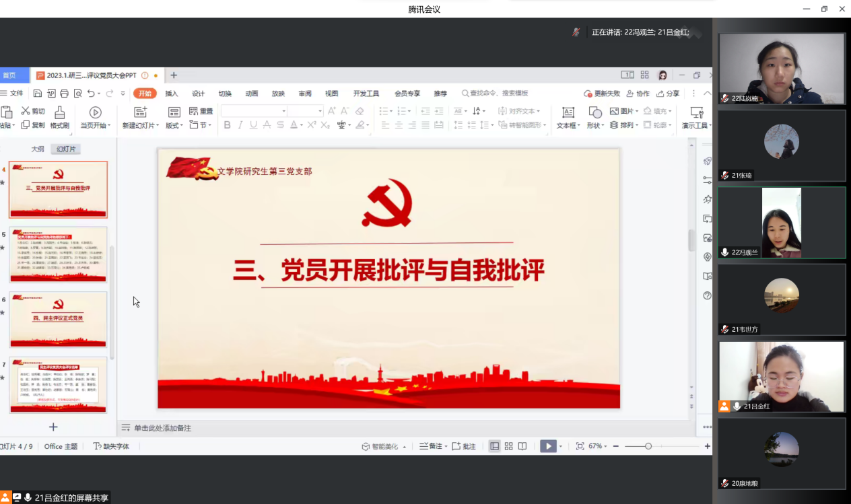851x504 pixels.
Task: Start slideshow with the status bar play button
Action: tap(548, 446)
